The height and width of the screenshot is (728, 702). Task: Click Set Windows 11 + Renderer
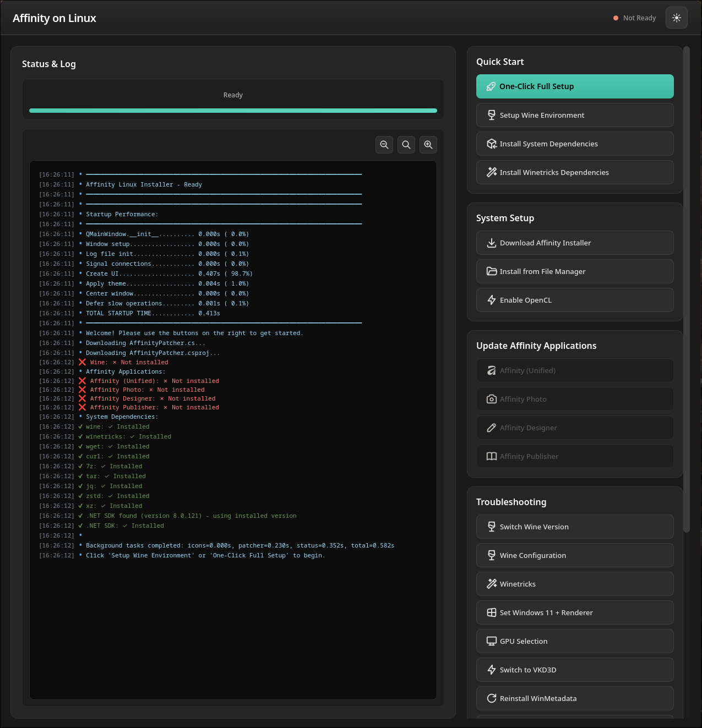pyautogui.click(x=574, y=612)
